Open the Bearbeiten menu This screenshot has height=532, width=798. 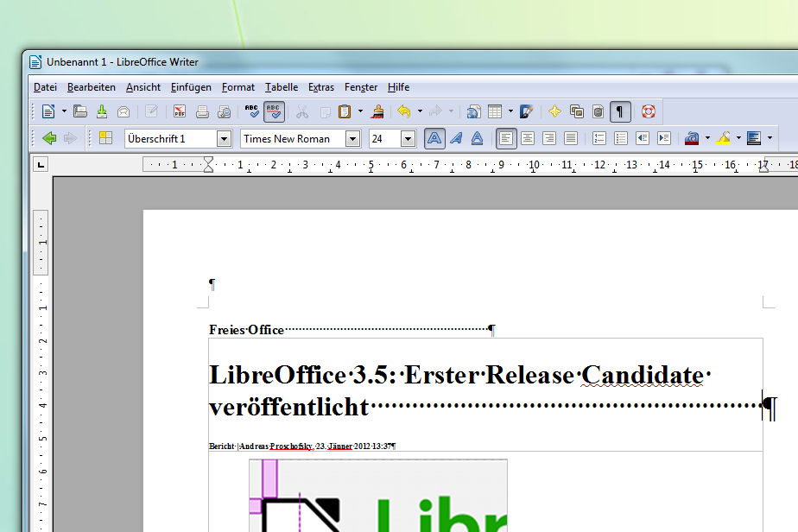point(91,87)
